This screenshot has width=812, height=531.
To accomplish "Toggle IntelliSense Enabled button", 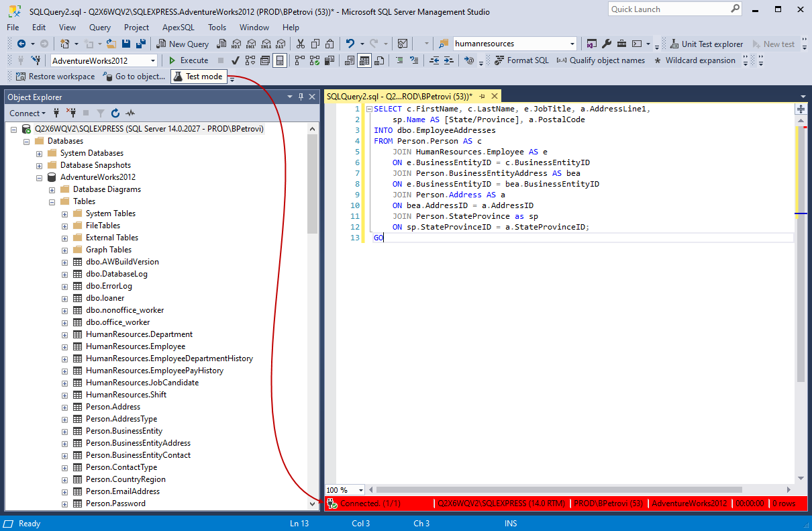I will (280, 60).
